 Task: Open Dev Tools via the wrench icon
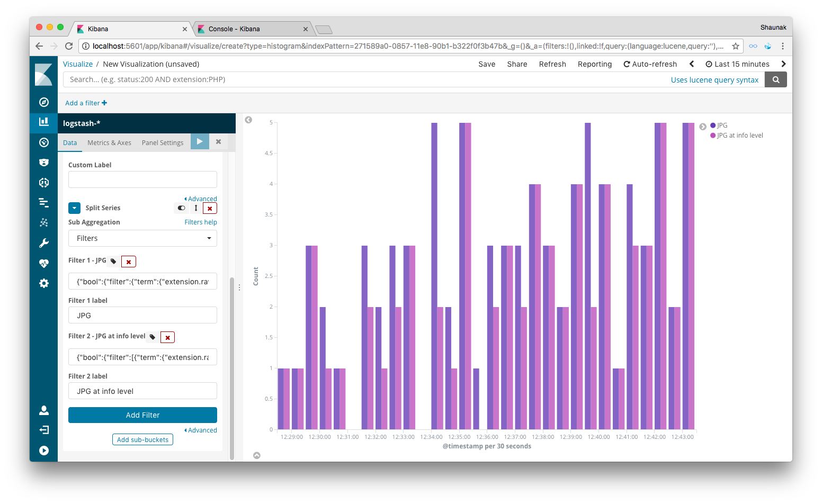point(44,243)
